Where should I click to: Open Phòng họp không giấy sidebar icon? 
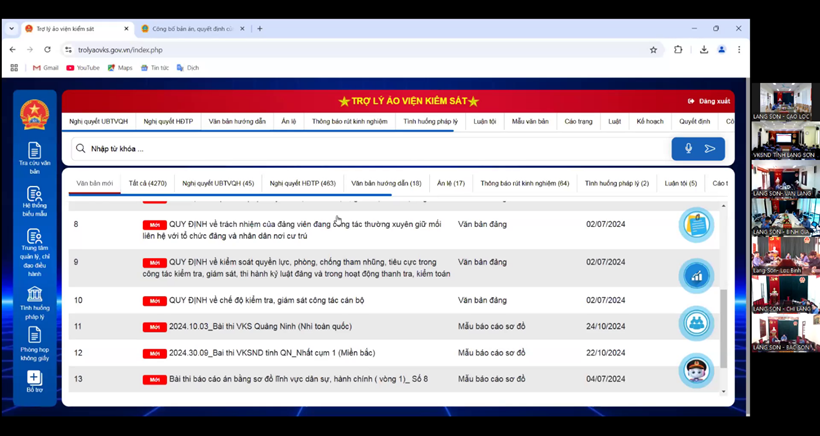coord(34,342)
